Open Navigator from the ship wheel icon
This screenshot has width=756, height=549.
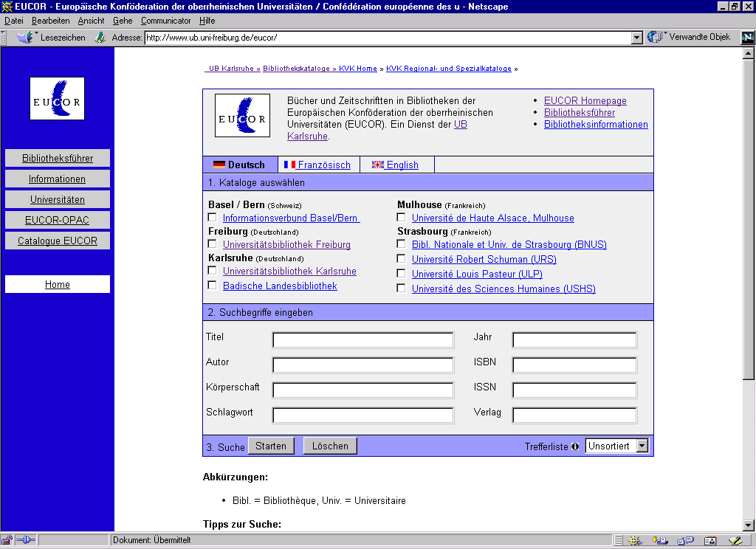[x=634, y=541]
